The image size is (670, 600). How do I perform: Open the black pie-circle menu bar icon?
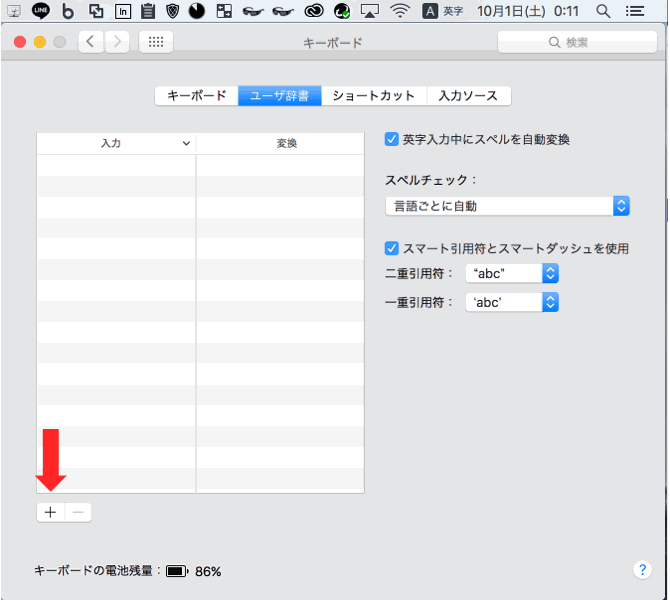tap(197, 11)
